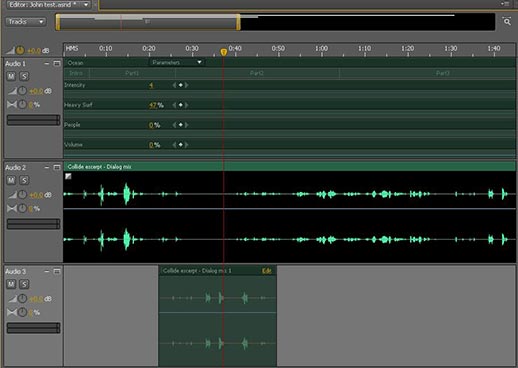Select the Part3 segment of Ocean score
Image resolution: width=518 pixels, height=368 pixels.
pyautogui.click(x=428, y=73)
